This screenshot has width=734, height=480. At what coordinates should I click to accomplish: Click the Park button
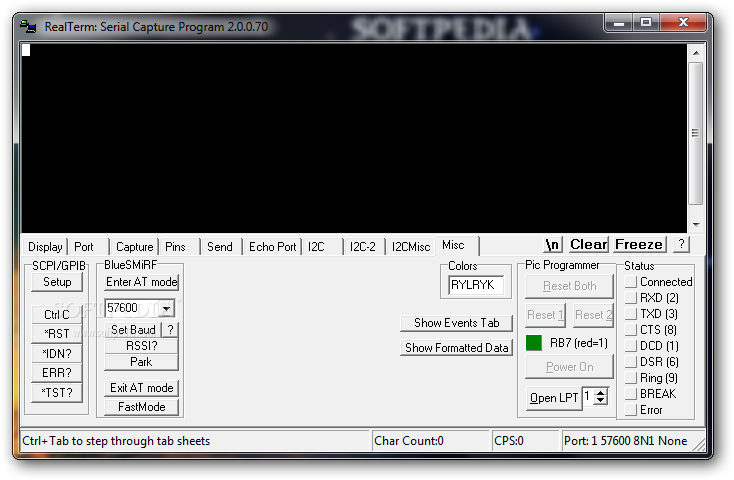pyautogui.click(x=141, y=362)
